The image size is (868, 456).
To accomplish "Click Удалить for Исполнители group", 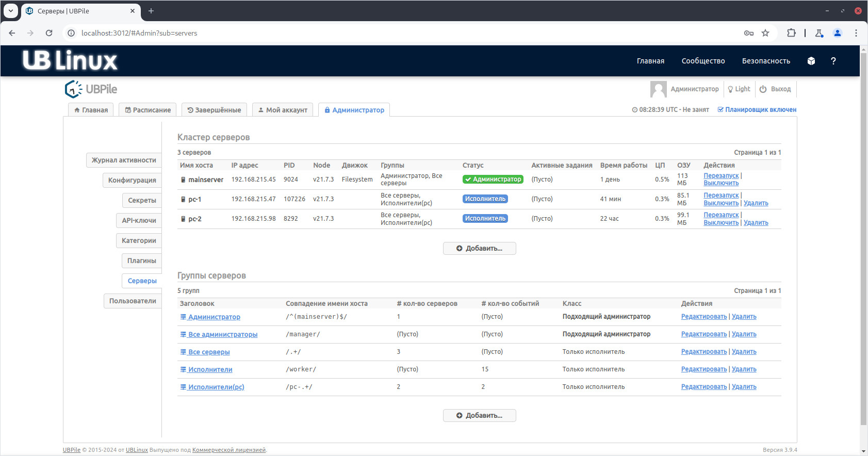I will (744, 369).
